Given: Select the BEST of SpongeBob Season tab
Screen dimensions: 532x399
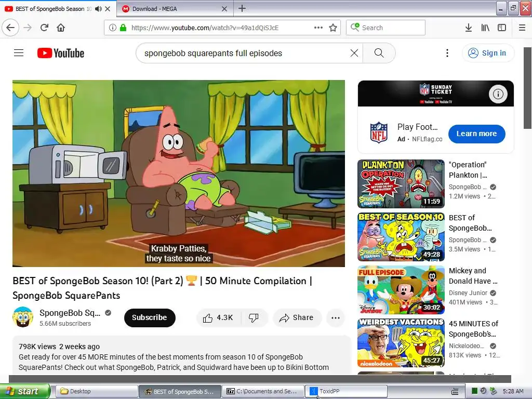Looking at the screenshot, I should [58, 9].
